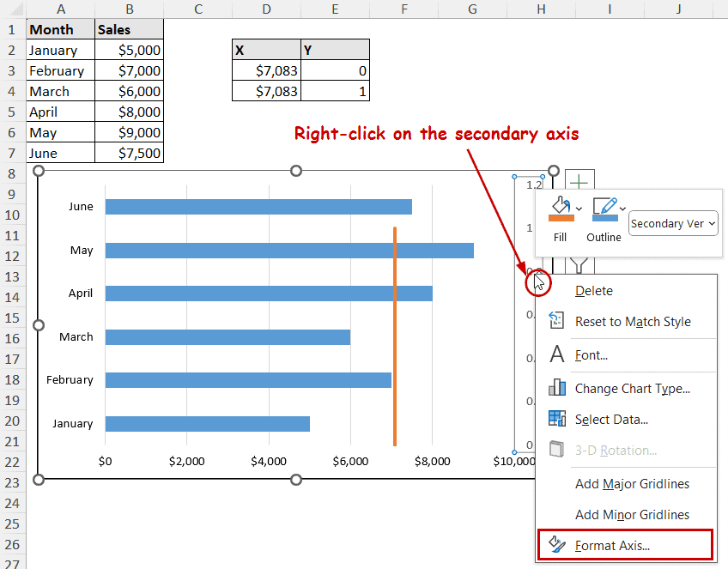Click the chart's top-left resize handle

tap(39, 171)
